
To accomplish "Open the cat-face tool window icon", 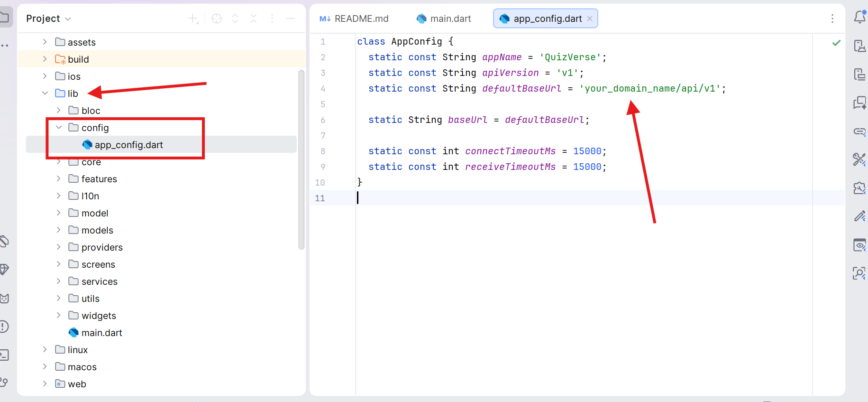I will tap(4, 298).
